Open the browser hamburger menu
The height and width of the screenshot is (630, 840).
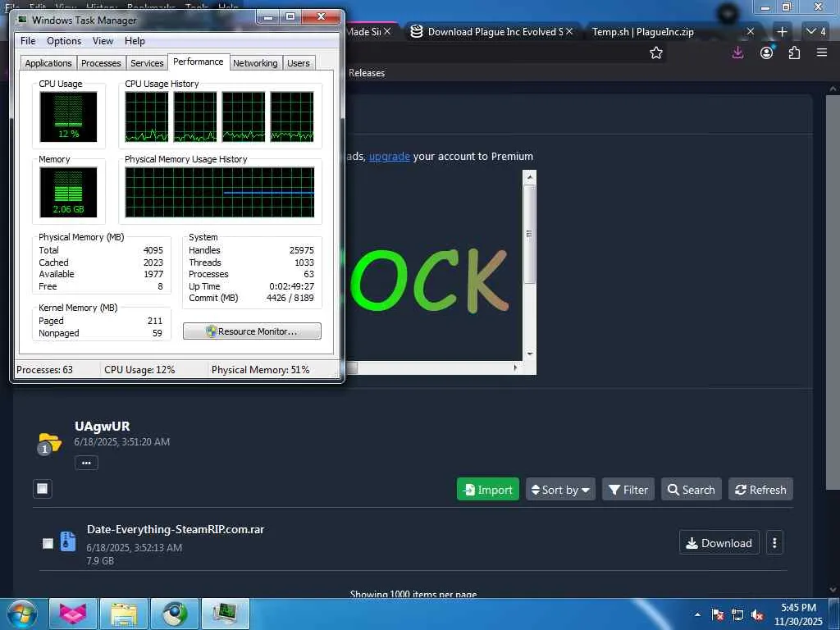point(822,52)
